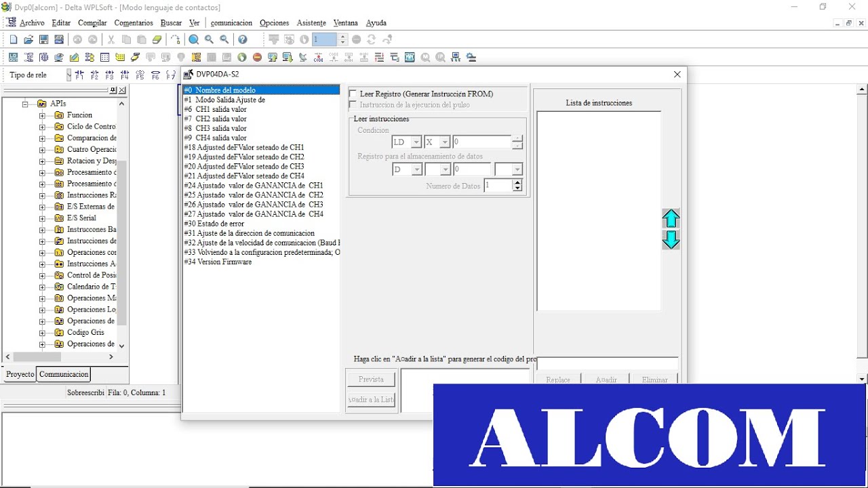Open the comunicacion menu
Screen dimensions: 868x488
[x=231, y=23]
